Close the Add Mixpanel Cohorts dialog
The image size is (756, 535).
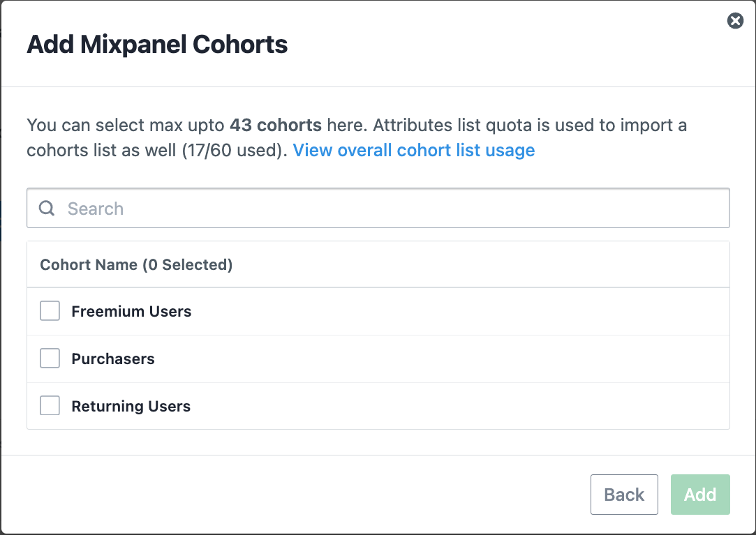[x=735, y=21]
